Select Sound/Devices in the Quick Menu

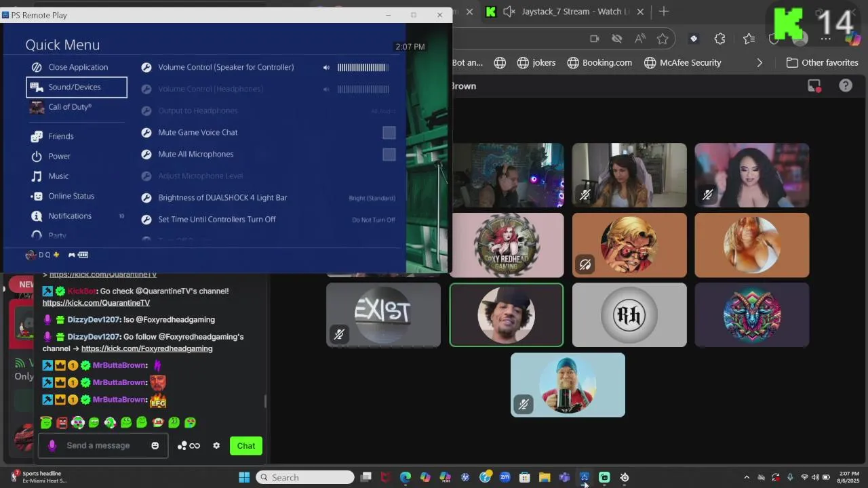point(77,87)
